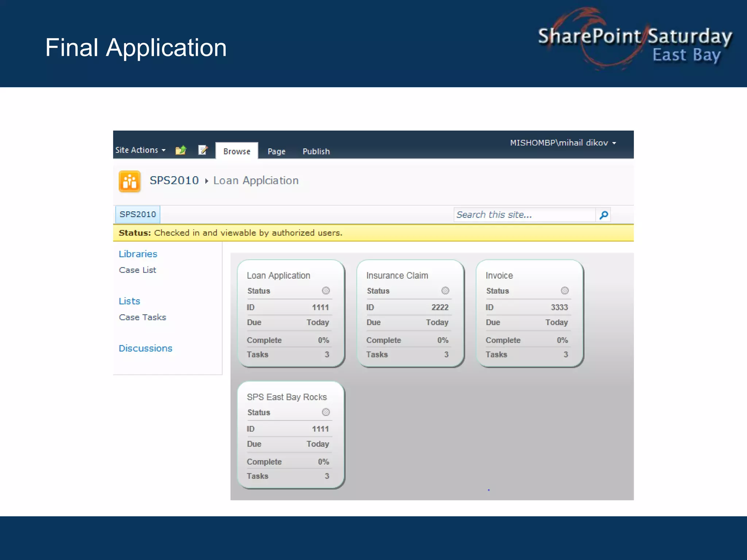Click SPS East Bay Rocks status icon

326,412
